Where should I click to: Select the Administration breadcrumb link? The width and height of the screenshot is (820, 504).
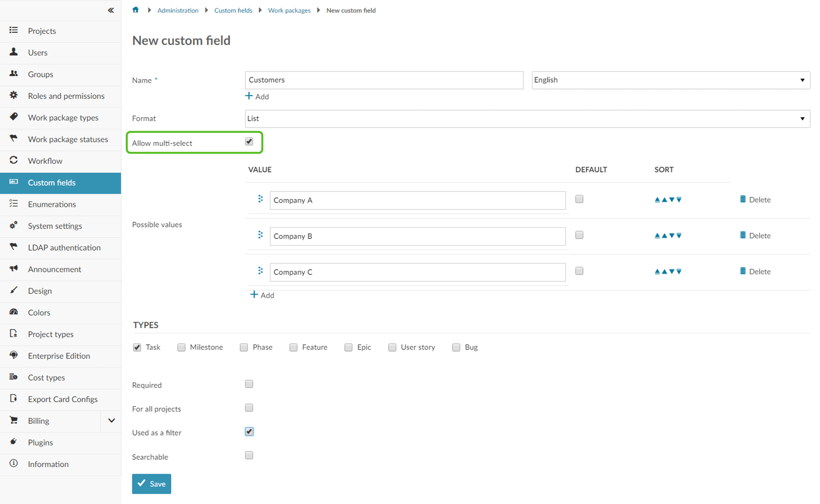click(x=178, y=10)
